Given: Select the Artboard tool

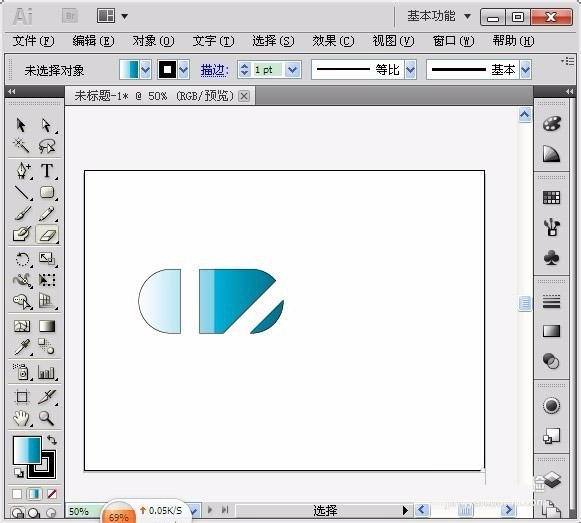Looking at the screenshot, I should [x=22, y=397].
